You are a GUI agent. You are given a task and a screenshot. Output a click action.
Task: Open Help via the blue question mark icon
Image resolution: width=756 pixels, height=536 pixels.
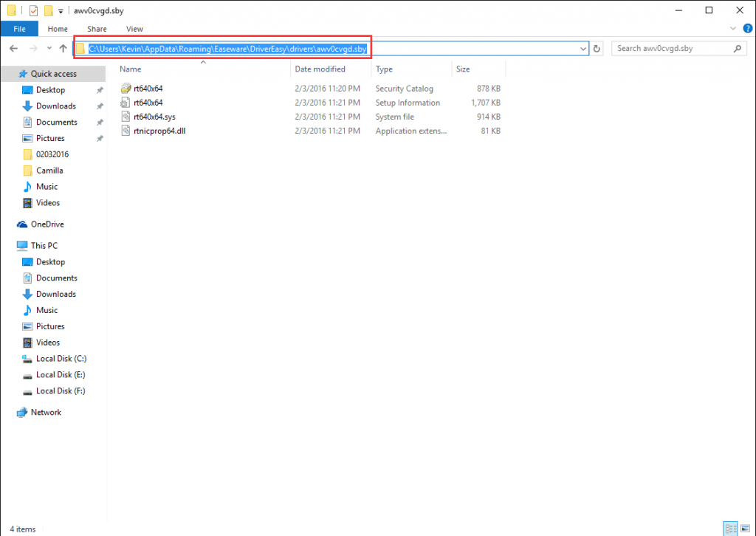[748, 29]
